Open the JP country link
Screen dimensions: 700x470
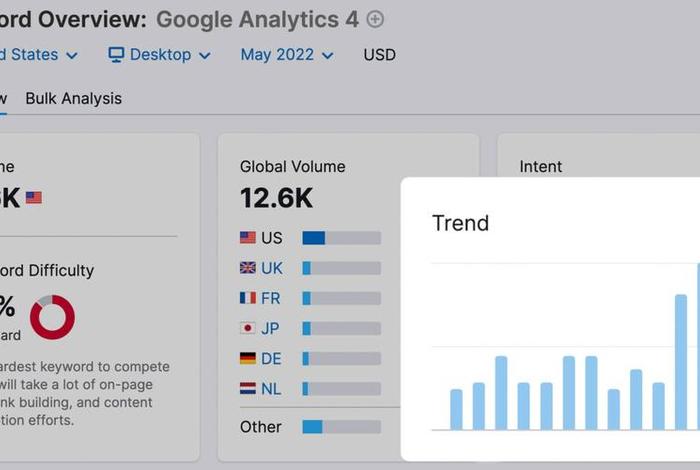[x=270, y=329]
